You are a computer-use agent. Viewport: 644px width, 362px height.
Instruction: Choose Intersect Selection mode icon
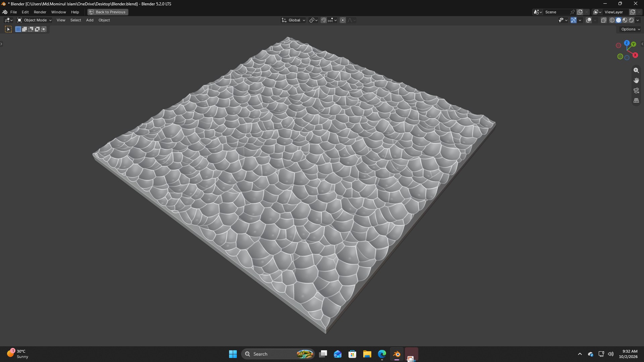coord(44,29)
